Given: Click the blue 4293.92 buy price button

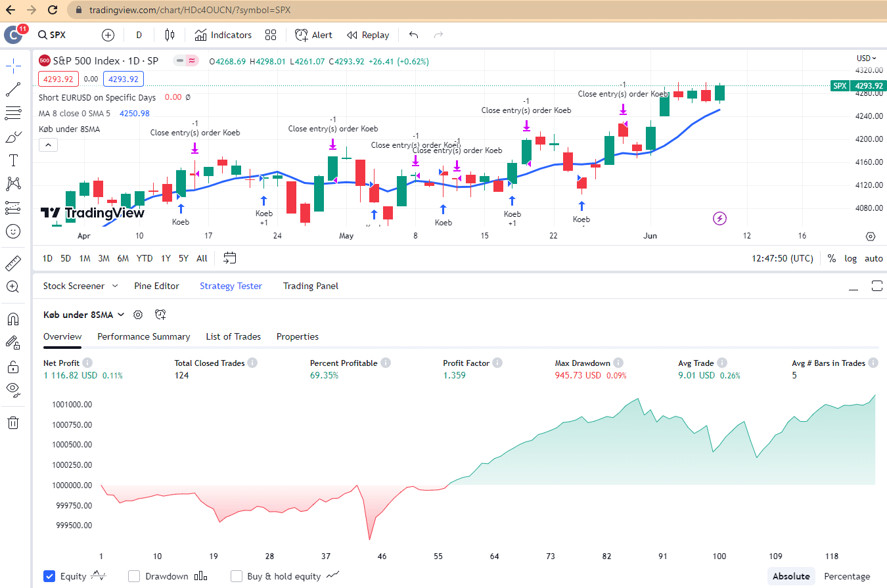Looking at the screenshot, I should click(x=124, y=79).
